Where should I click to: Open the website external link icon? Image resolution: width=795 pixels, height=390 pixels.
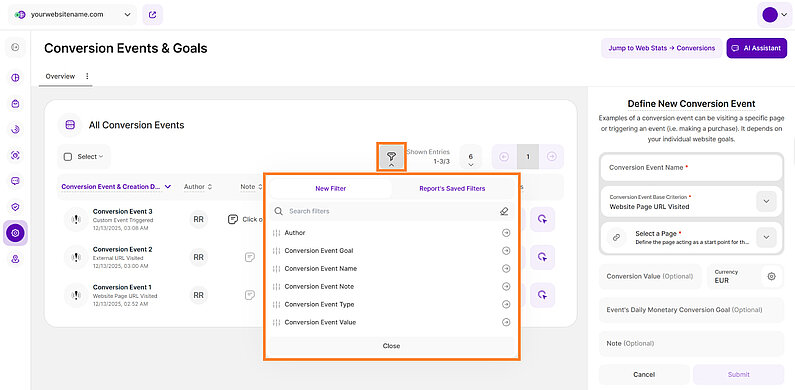coord(153,15)
